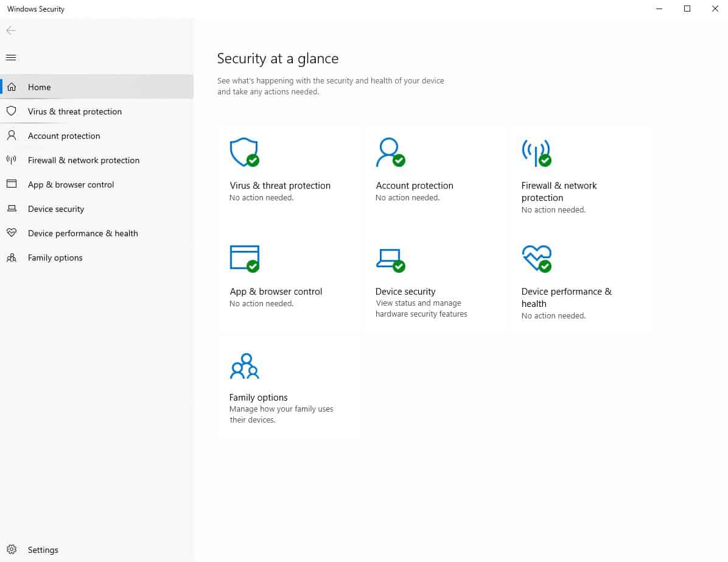Open Settings at the sidebar bottom

click(97, 549)
